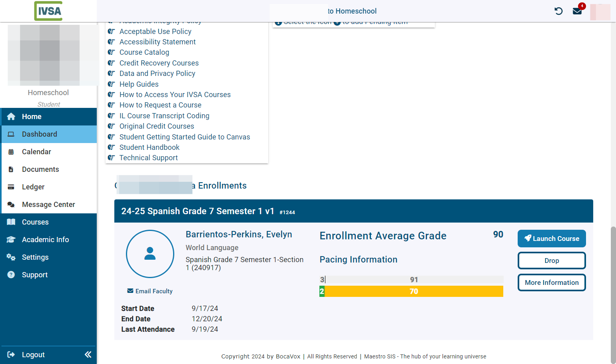Go to Message Center
Image resolution: width=616 pixels, height=364 pixels.
pyautogui.click(x=49, y=205)
